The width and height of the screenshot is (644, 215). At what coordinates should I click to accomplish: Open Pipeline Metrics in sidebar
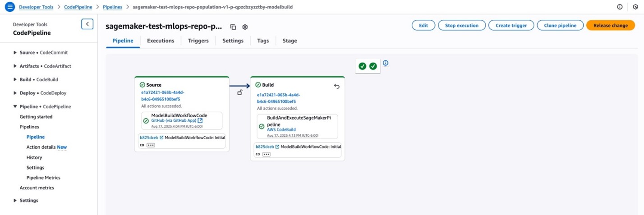(x=43, y=178)
